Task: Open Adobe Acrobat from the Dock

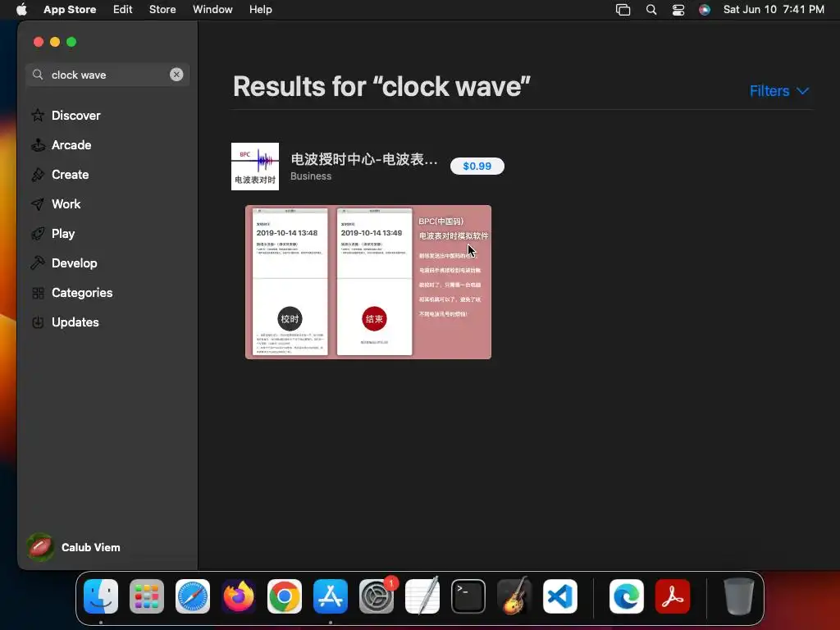Action: tap(673, 596)
